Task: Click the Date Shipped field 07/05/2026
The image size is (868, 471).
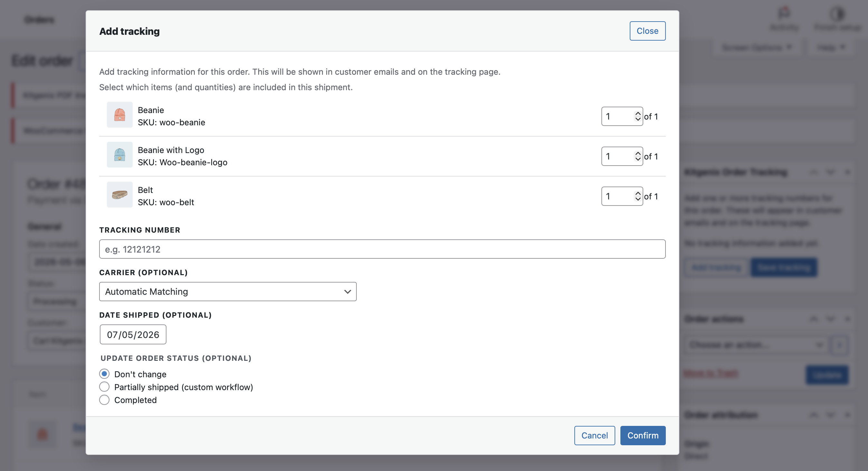Action: click(x=133, y=334)
